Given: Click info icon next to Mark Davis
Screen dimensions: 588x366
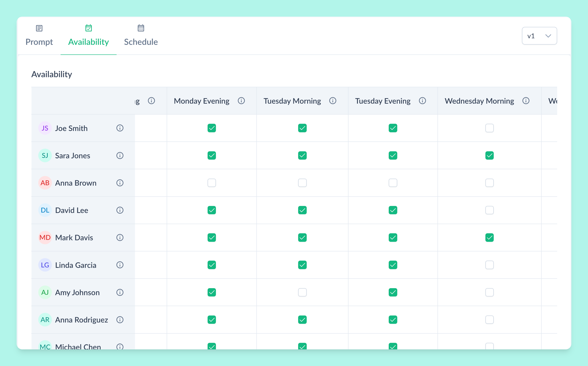Looking at the screenshot, I should coord(120,237).
